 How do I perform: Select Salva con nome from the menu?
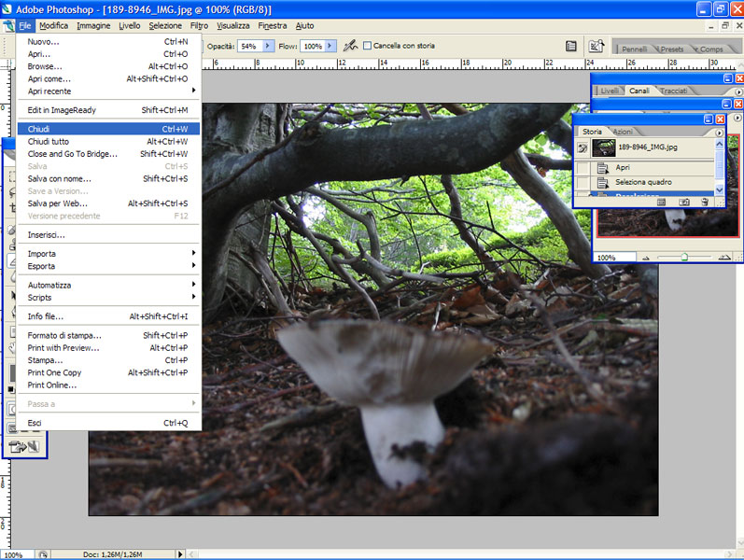point(60,178)
